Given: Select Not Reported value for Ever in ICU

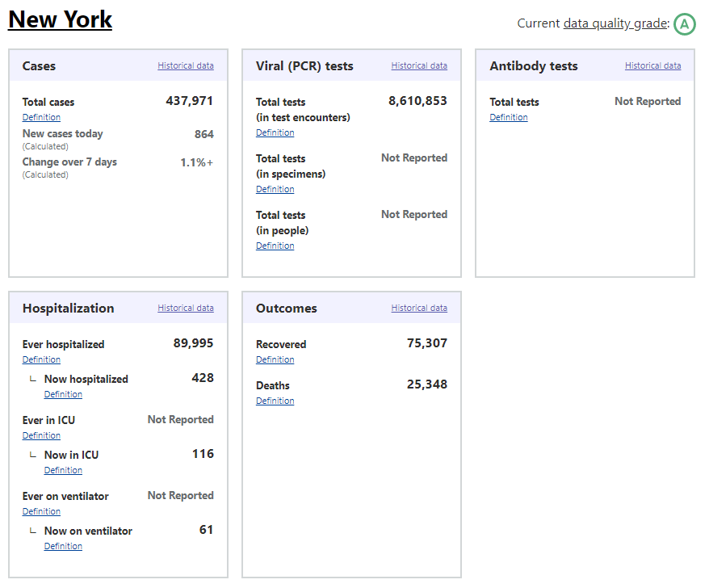Looking at the screenshot, I should [180, 420].
